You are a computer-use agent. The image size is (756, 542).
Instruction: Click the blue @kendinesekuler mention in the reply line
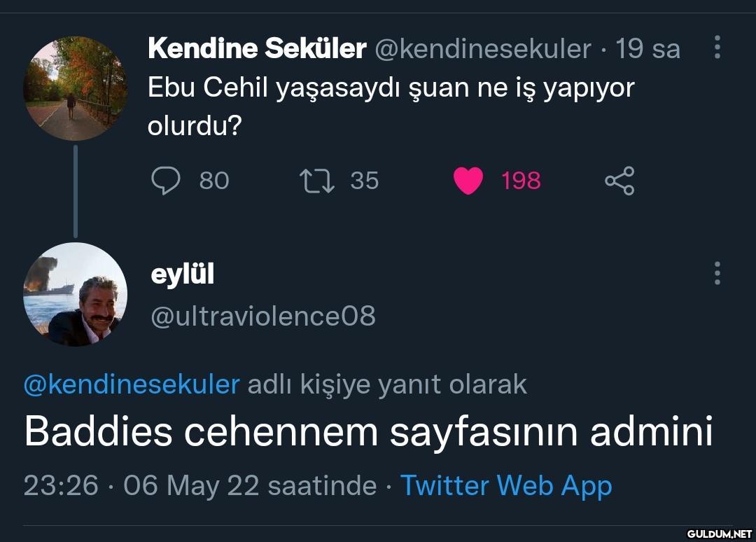coord(132,384)
